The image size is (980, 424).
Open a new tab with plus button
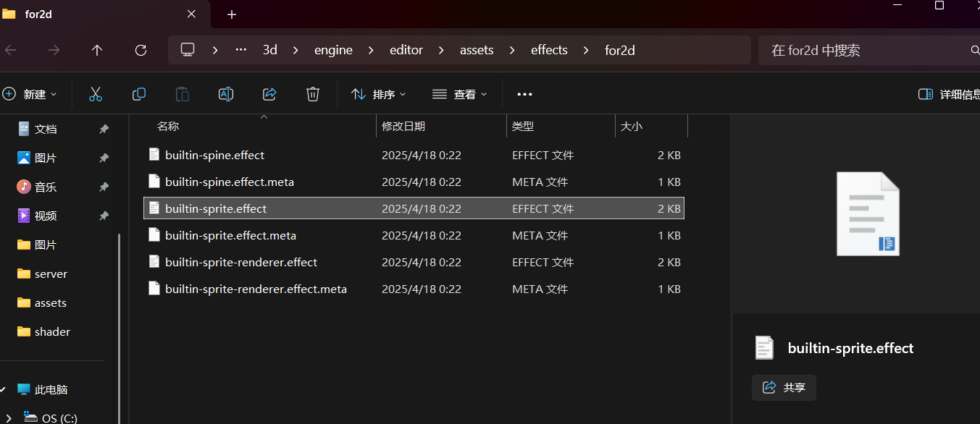point(232,14)
